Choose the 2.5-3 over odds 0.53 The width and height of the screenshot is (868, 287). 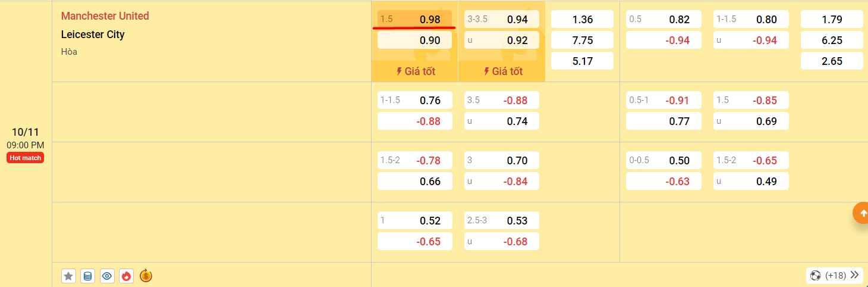pyautogui.click(x=502, y=220)
